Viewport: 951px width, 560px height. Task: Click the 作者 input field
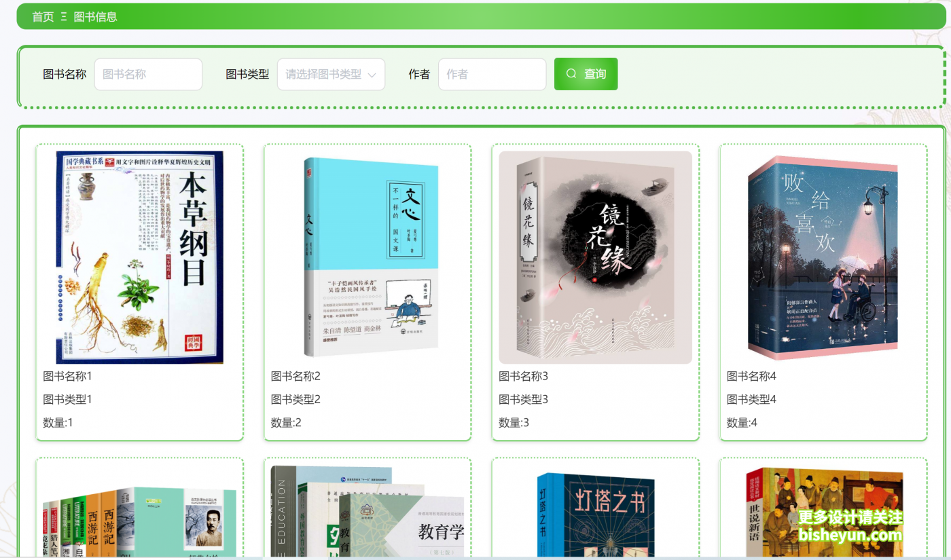coord(492,74)
